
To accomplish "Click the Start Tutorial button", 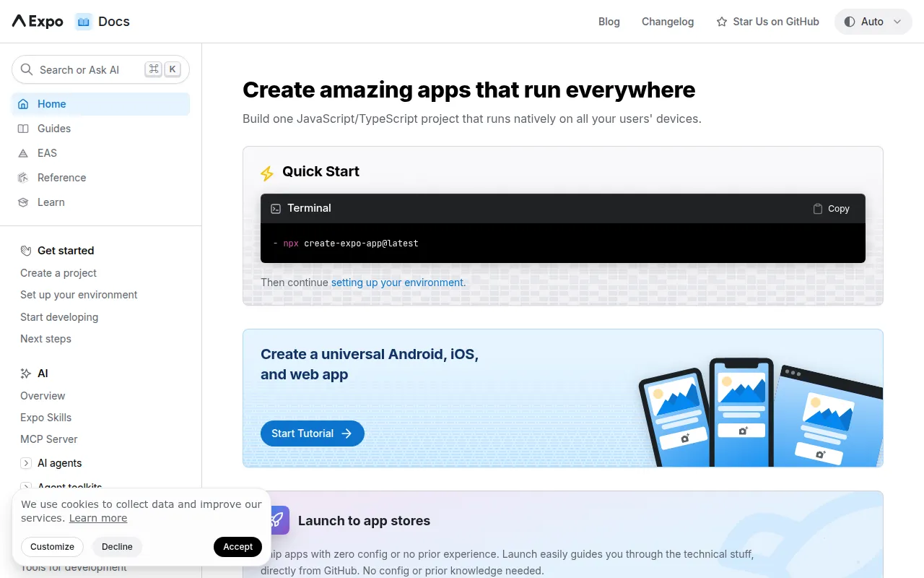I will [313, 433].
